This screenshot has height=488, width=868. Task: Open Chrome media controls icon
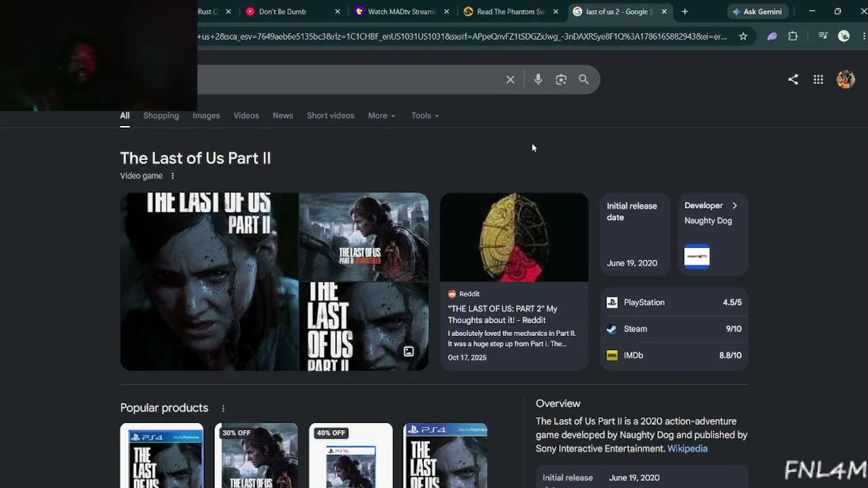[x=823, y=36]
